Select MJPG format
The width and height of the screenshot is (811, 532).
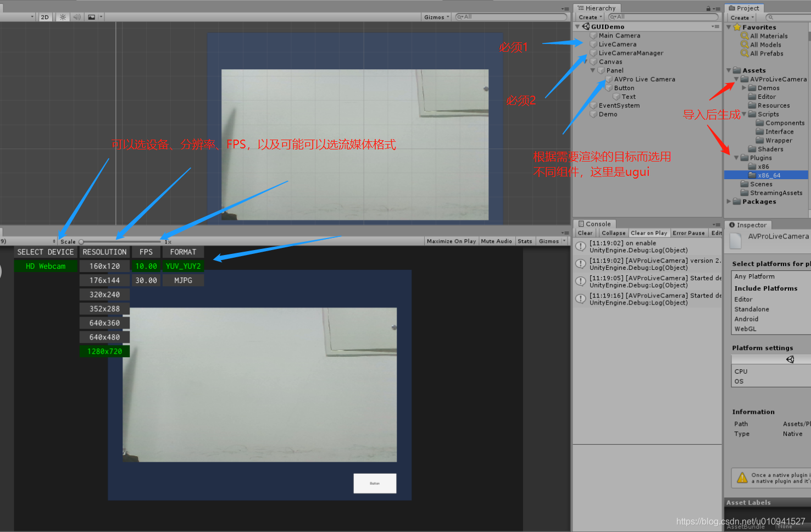coord(183,280)
